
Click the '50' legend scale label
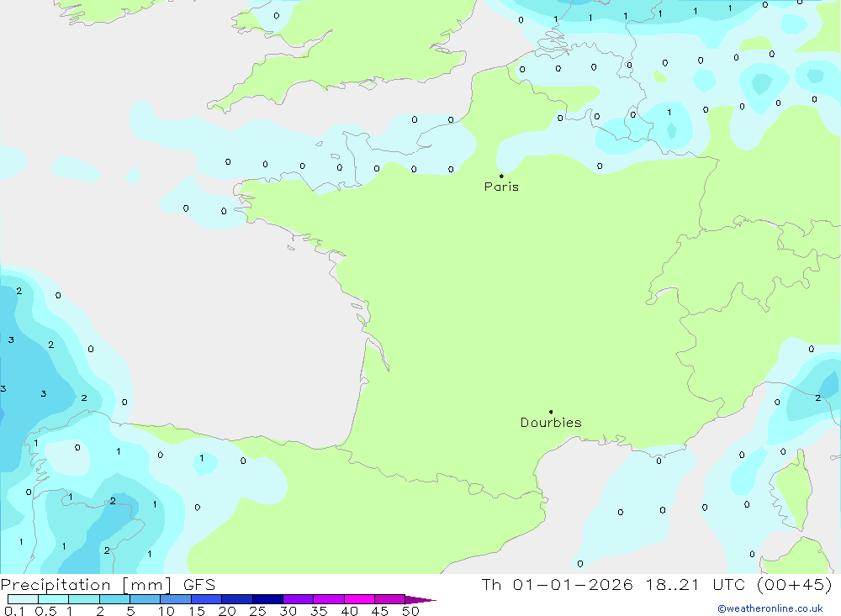pyautogui.click(x=410, y=611)
